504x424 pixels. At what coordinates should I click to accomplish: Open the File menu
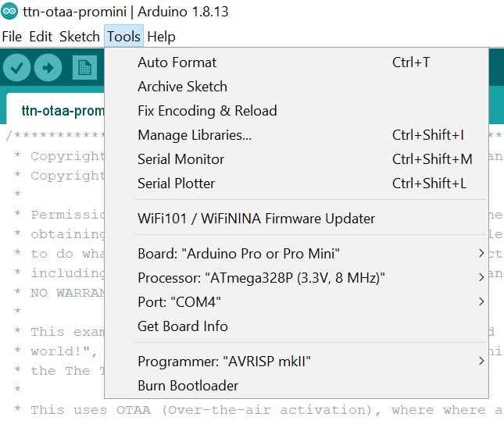[12, 36]
